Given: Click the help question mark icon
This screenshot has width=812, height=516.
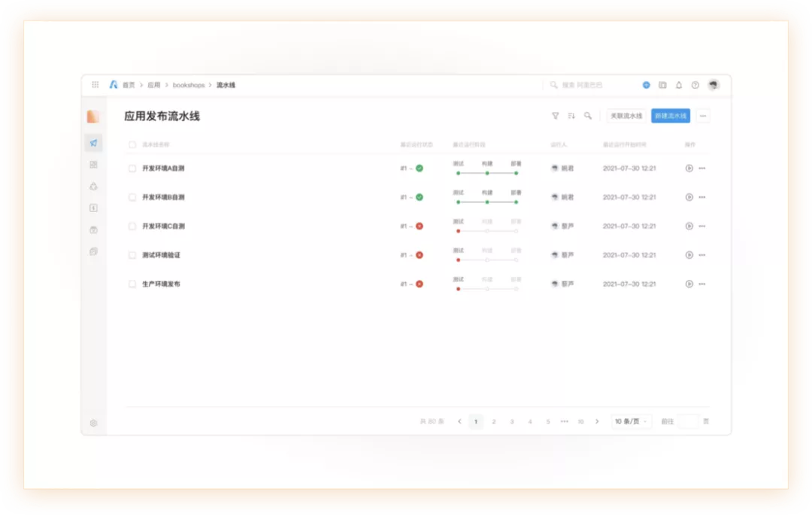Looking at the screenshot, I should click(x=695, y=85).
